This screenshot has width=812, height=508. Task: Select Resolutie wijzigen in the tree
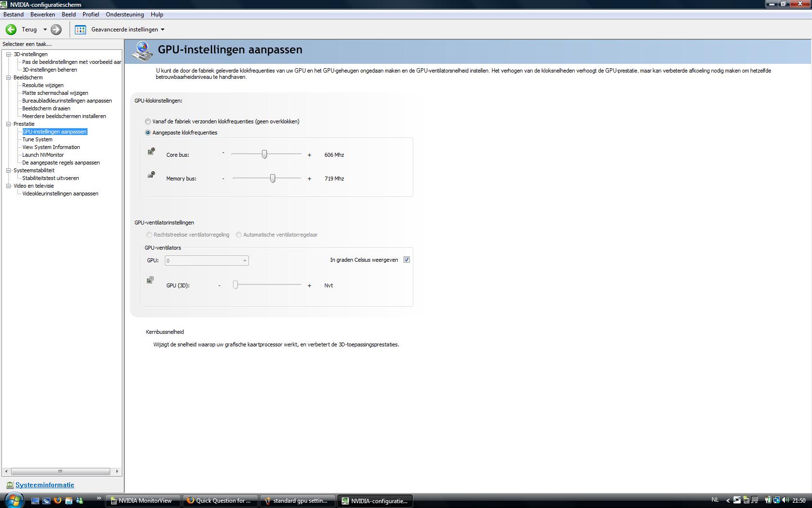point(43,85)
